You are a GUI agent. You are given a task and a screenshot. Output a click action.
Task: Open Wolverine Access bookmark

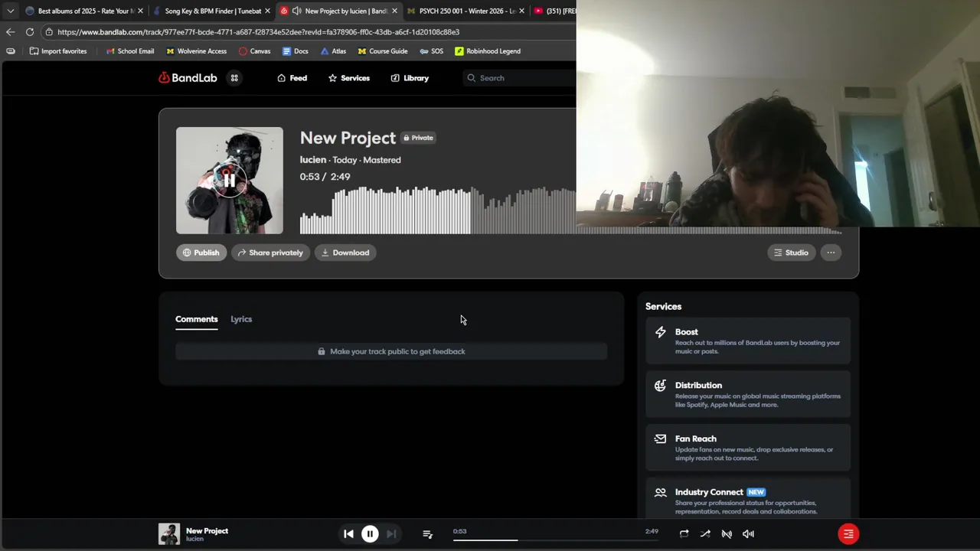pyautogui.click(x=195, y=51)
